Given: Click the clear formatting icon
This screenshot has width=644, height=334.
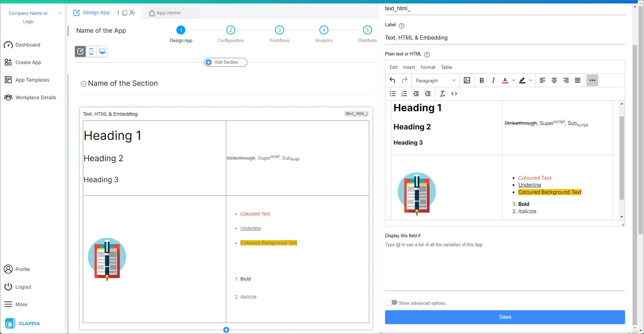Looking at the screenshot, I should point(442,93).
